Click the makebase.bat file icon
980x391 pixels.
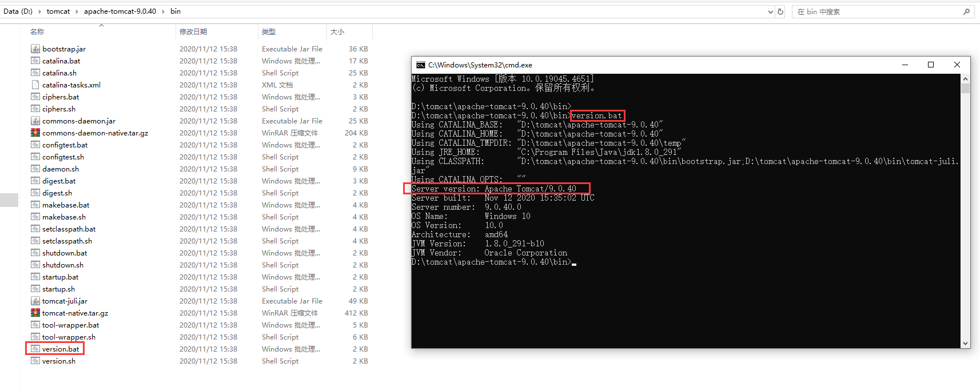pos(35,205)
